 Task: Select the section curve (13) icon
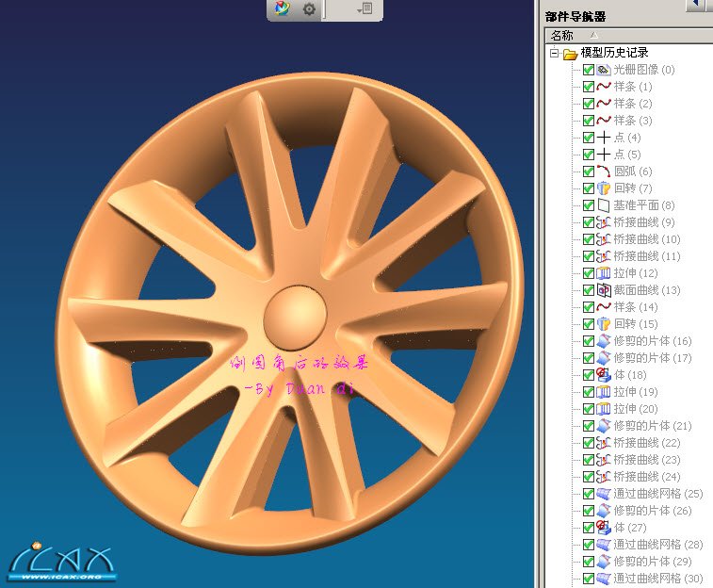click(604, 290)
